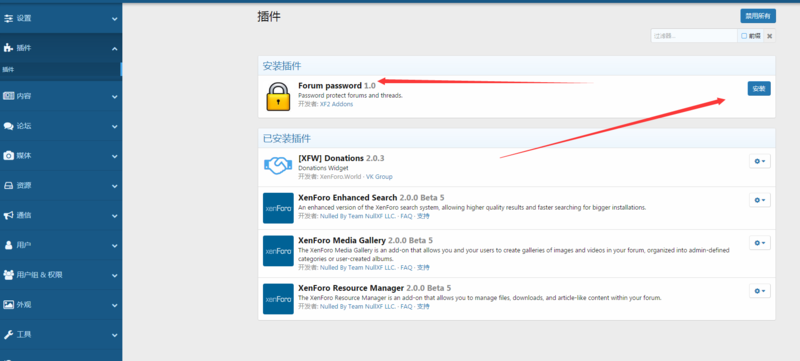Expand the 用户组 & 权限 section chevron

[114, 276]
